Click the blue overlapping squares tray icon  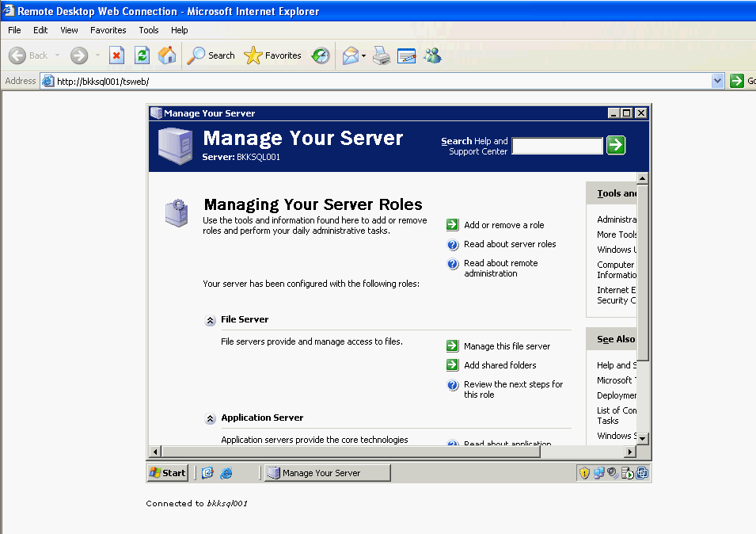642,473
